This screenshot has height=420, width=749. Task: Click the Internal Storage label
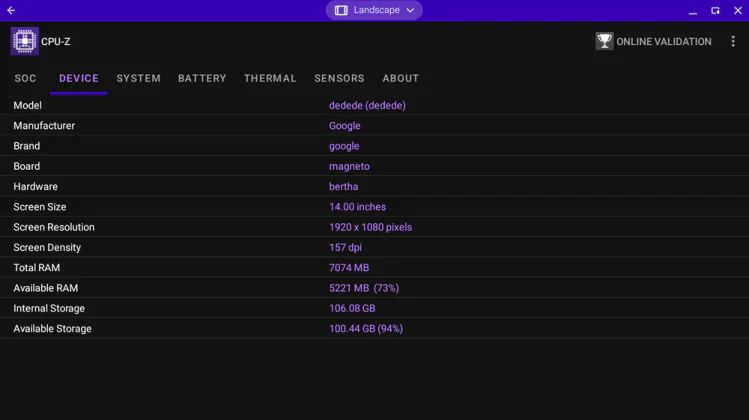coord(49,309)
